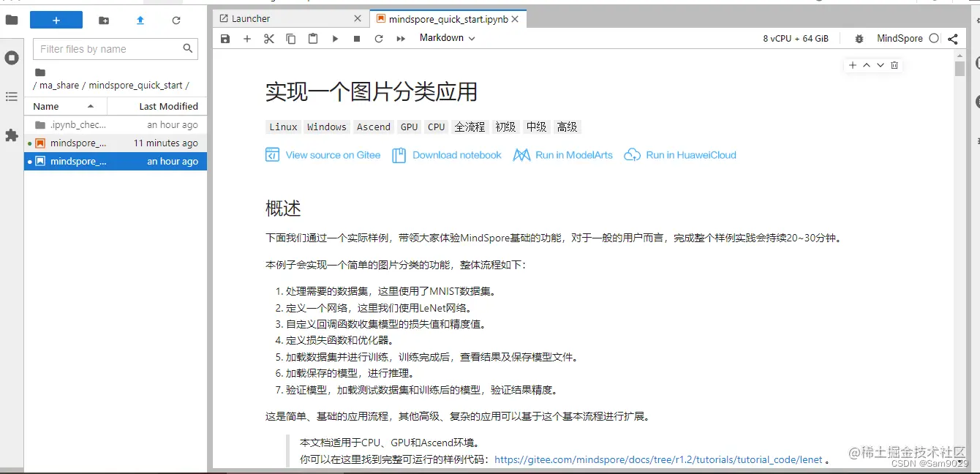This screenshot has width=980, height=474.
Task: Select the Scissors icon to cut the cell
Action: (268, 38)
